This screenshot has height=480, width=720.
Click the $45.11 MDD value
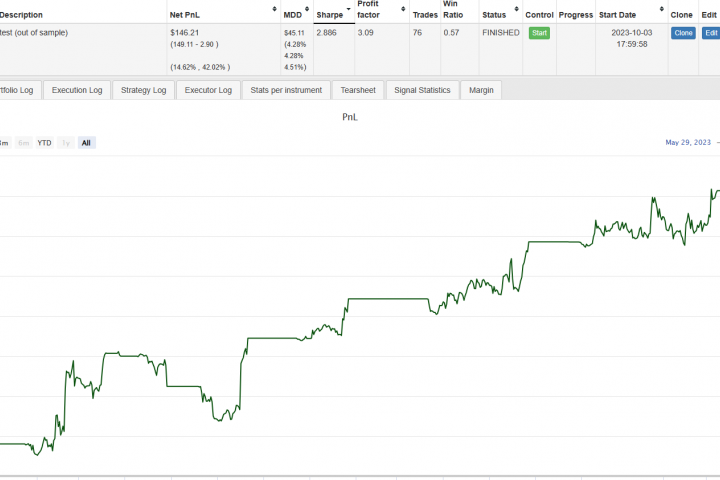pyautogui.click(x=294, y=33)
